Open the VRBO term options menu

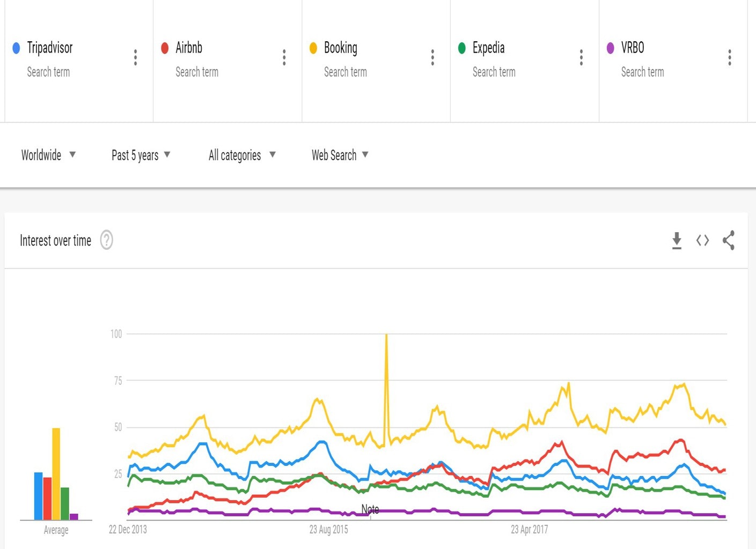(730, 57)
